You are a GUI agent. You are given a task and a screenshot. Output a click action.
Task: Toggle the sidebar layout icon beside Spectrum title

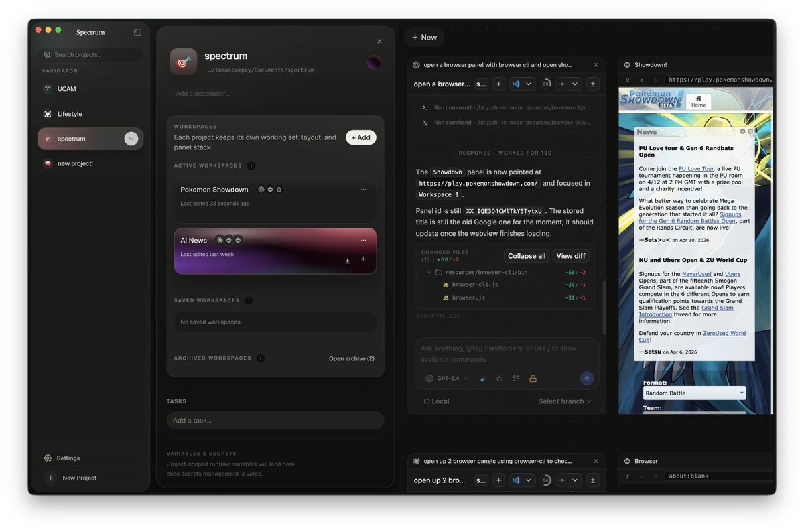(x=137, y=32)
